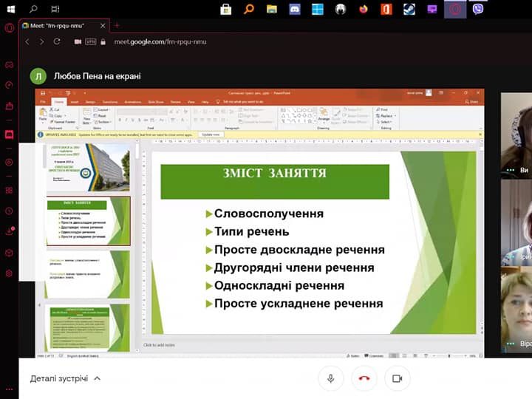Image resolution: width=532 pixels, height=399 pixels.
Task: Open Discord from the Windows taskbar
Action: tap(294, 10)
